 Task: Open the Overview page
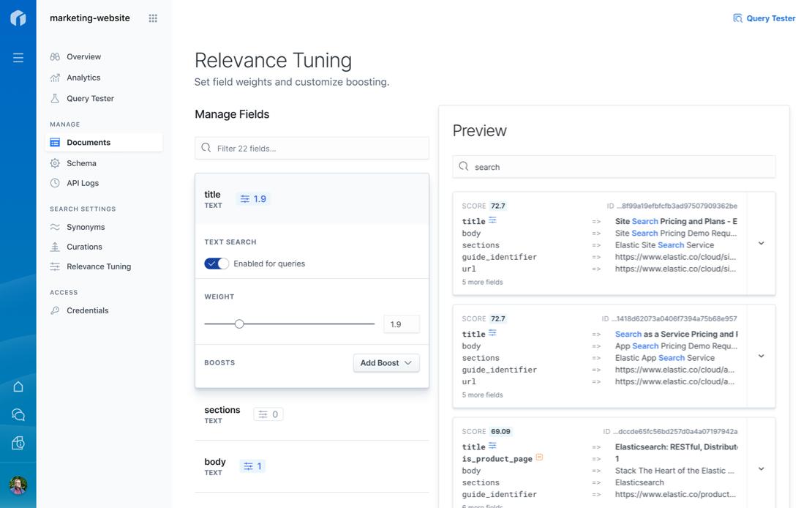(x=84, y=57)
